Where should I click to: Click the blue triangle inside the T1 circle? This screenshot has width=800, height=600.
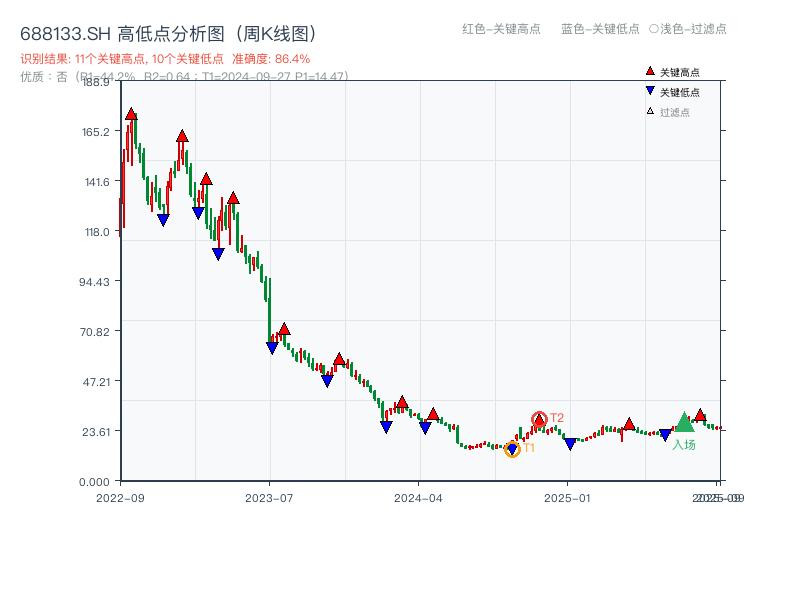512,448
